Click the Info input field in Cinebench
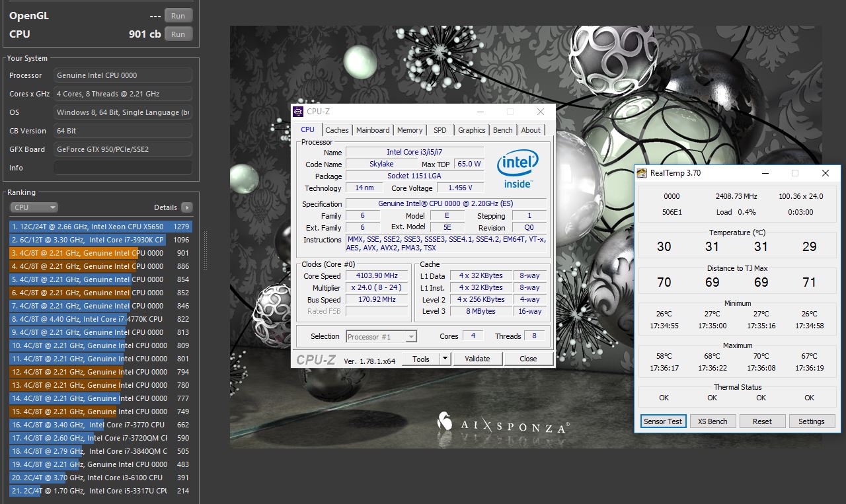 click(123, 168)
